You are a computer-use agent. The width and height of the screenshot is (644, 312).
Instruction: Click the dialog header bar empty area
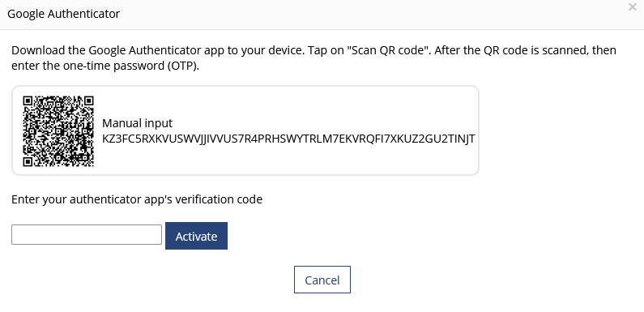369,15
